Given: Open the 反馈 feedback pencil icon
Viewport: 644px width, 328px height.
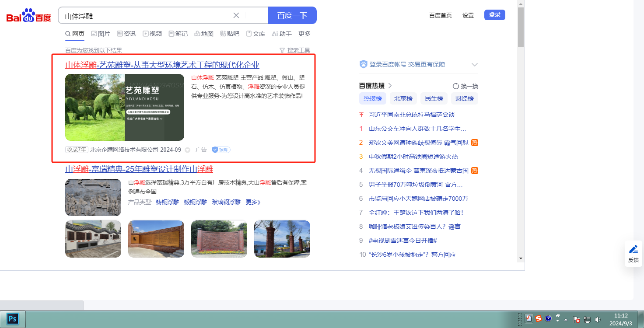Looking at the screenshot, I should 633,250.
